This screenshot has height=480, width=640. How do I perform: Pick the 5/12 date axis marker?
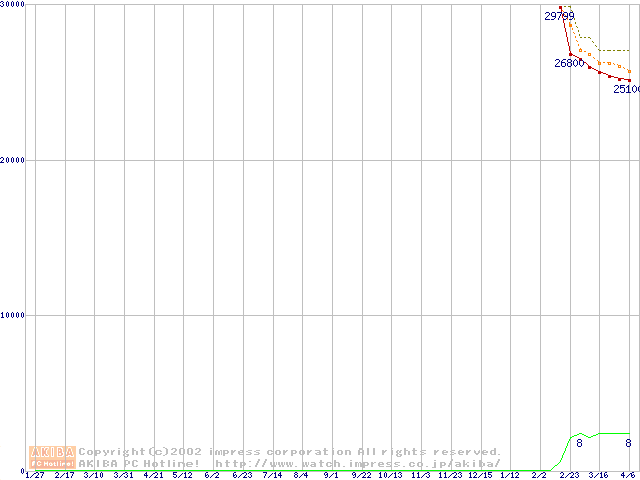183,475
